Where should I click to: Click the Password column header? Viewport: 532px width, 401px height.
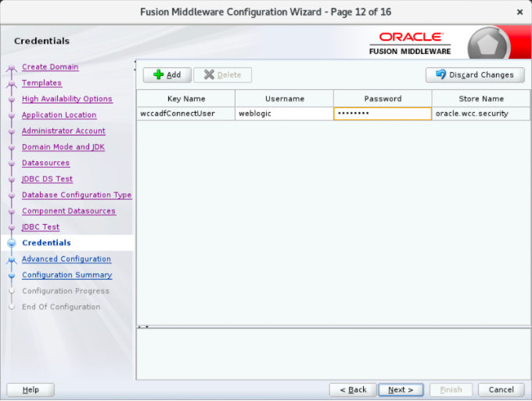click(383, 99)
